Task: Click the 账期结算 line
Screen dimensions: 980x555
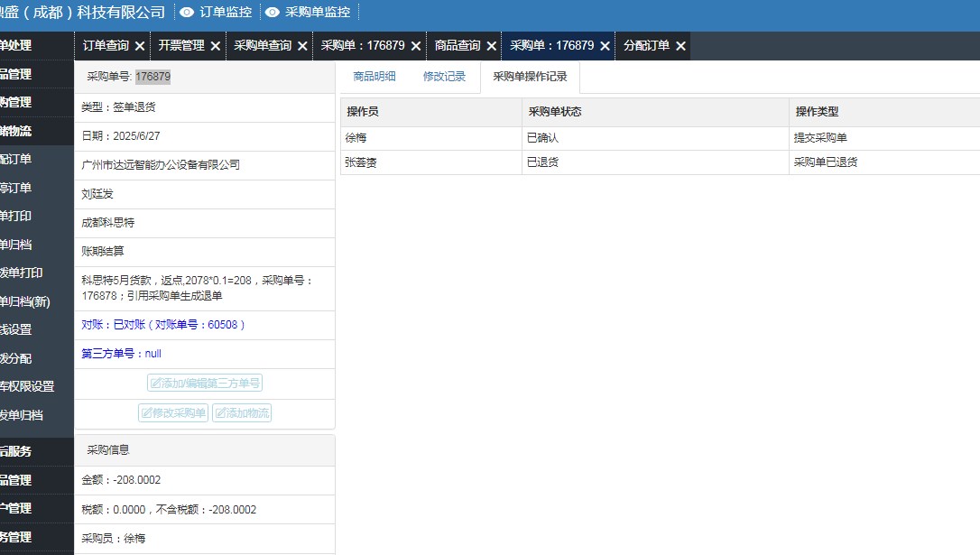Action: pyautogui.click(x=103, y=251)
